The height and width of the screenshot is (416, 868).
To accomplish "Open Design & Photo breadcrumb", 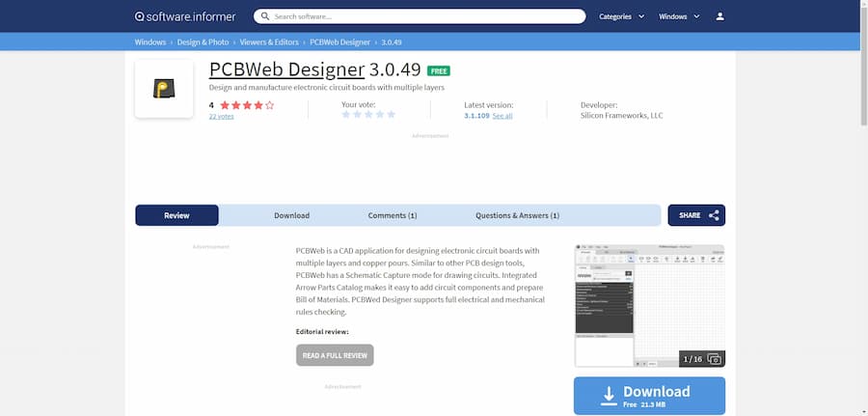I will [x=203, y=42].
